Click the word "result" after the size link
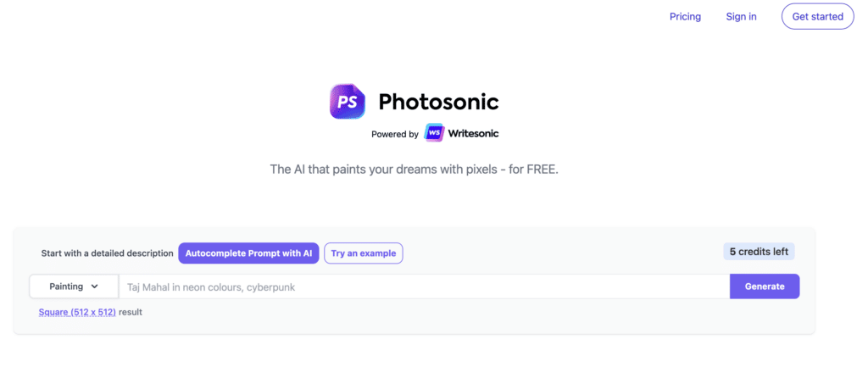 [x=131, y=312]
